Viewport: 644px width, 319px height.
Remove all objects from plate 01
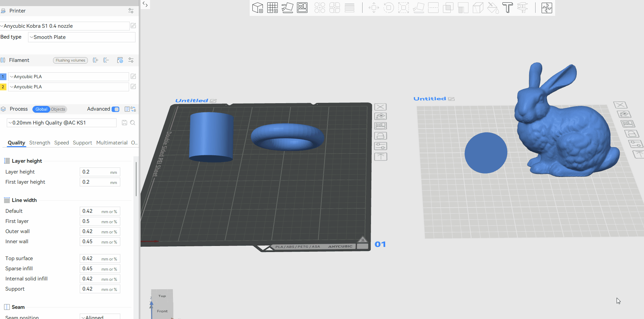coord(380,107)
